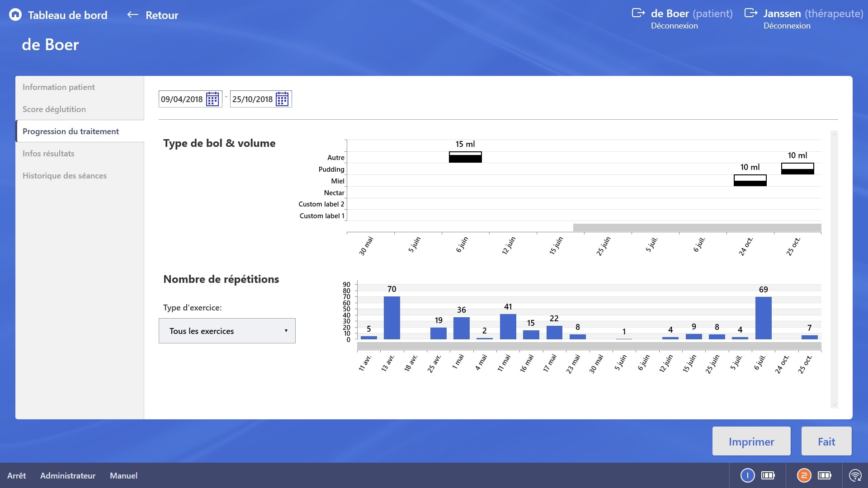Viewport: 868px width, 488px height.
Task: Click the bolus chart horizontal scrollbar thumb
Action: point(697,227)
